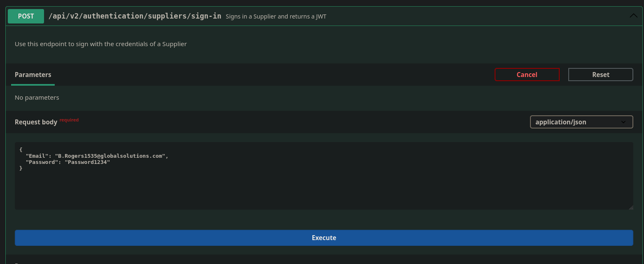The height and width of the screenshot is (264, 644).
Task: Open the application/json content type dropdown
Action: (x=581, y=122)
